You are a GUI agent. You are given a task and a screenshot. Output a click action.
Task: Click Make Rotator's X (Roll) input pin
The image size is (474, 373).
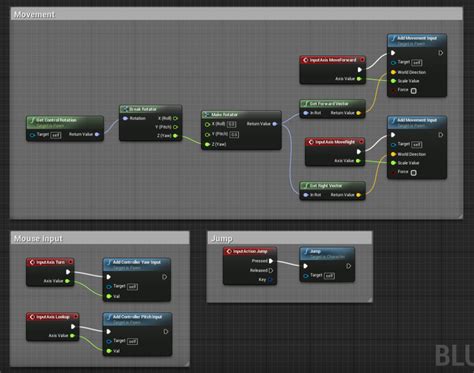coord(207,124)
